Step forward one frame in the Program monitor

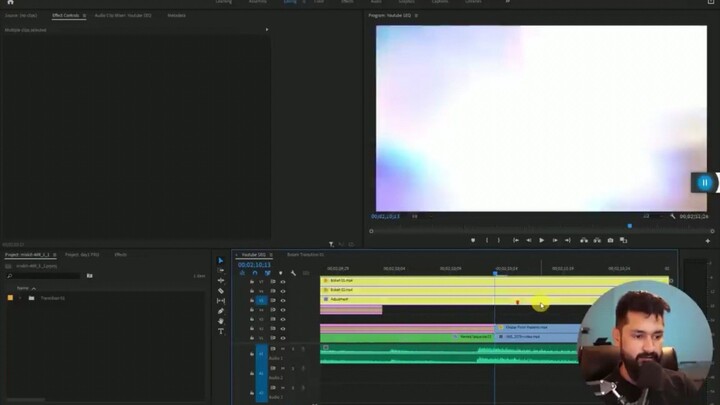tap(555, 240)
